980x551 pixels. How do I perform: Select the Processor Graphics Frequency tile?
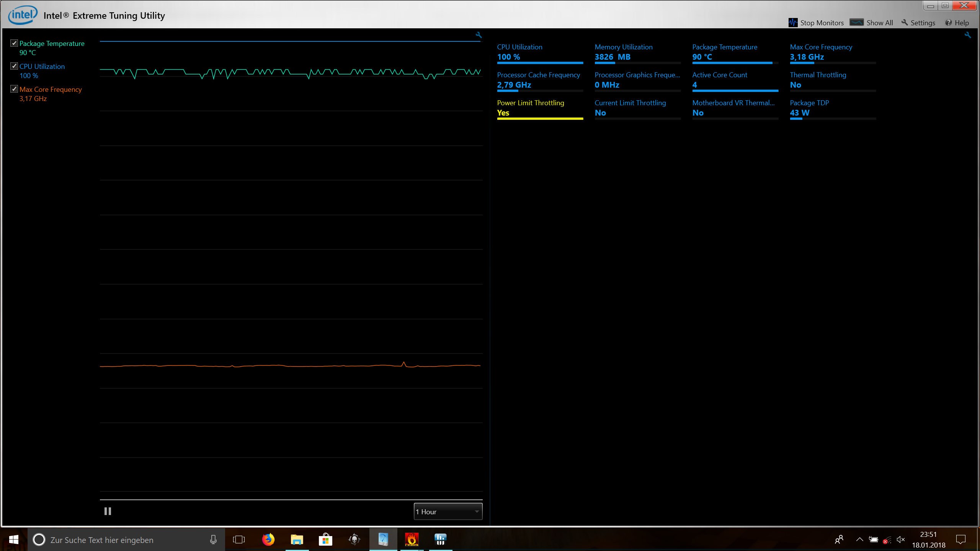(x=637, y=81)
